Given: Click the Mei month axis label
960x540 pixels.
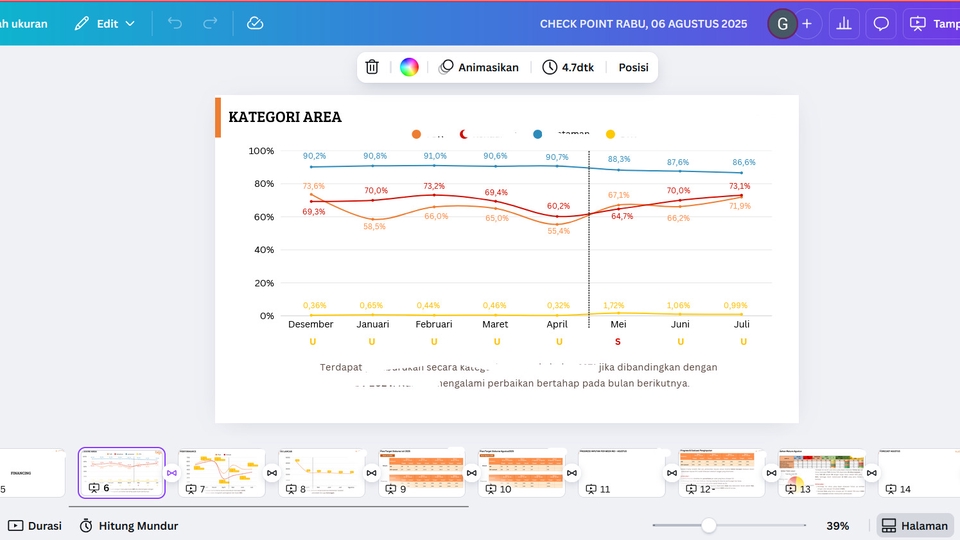Looking at the screenshot, I should point(618,324).
